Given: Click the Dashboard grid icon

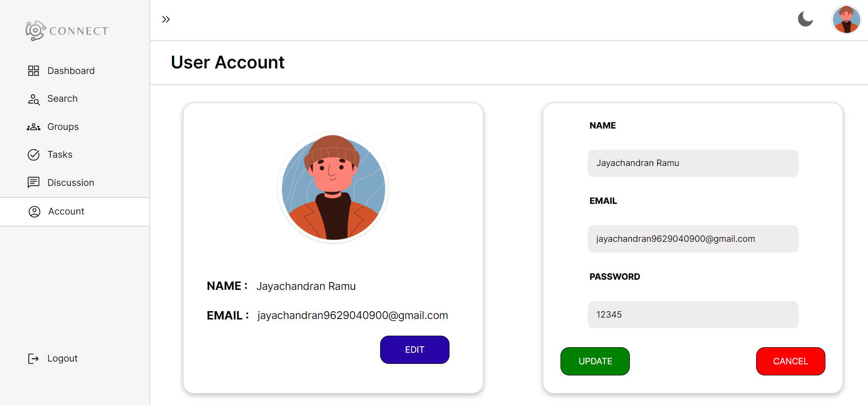Looking at the screenshot, I should tap(33, 71).
